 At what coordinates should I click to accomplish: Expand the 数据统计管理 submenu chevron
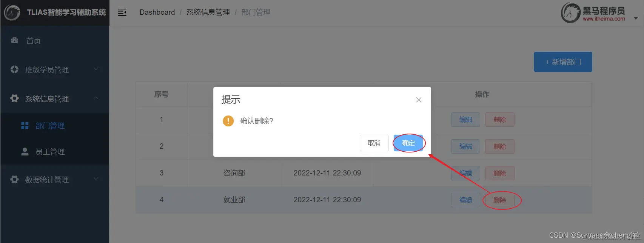coord(96,179)
